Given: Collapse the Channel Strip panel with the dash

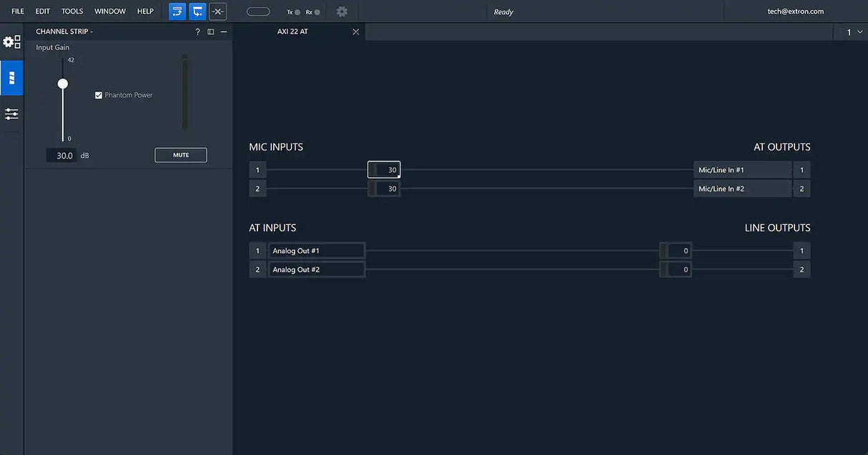Looking at the screenshot, I should pyautogui.click(x=224, y=32).
